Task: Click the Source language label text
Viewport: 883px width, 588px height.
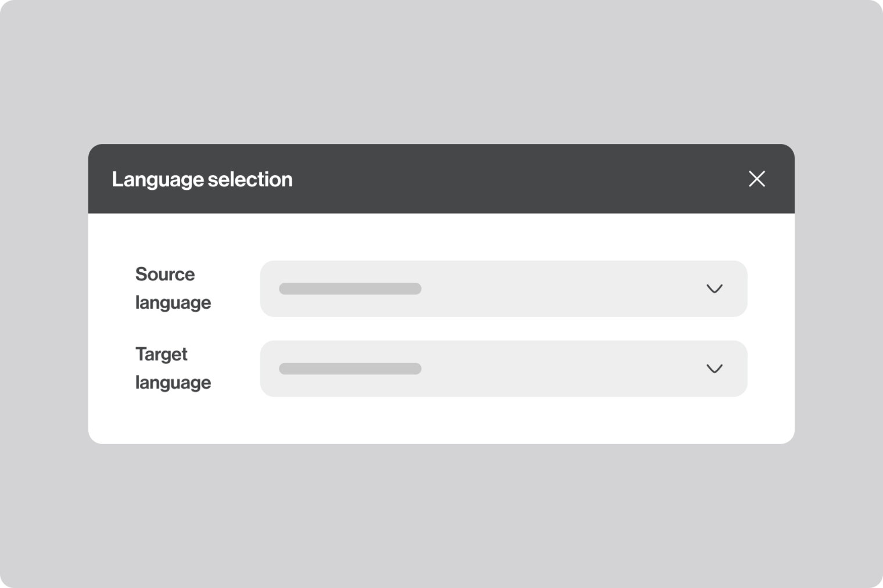Action: point(173,288)
